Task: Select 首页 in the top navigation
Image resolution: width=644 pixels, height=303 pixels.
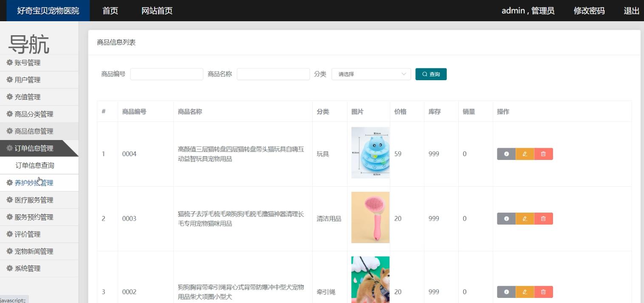Action: 110,11
